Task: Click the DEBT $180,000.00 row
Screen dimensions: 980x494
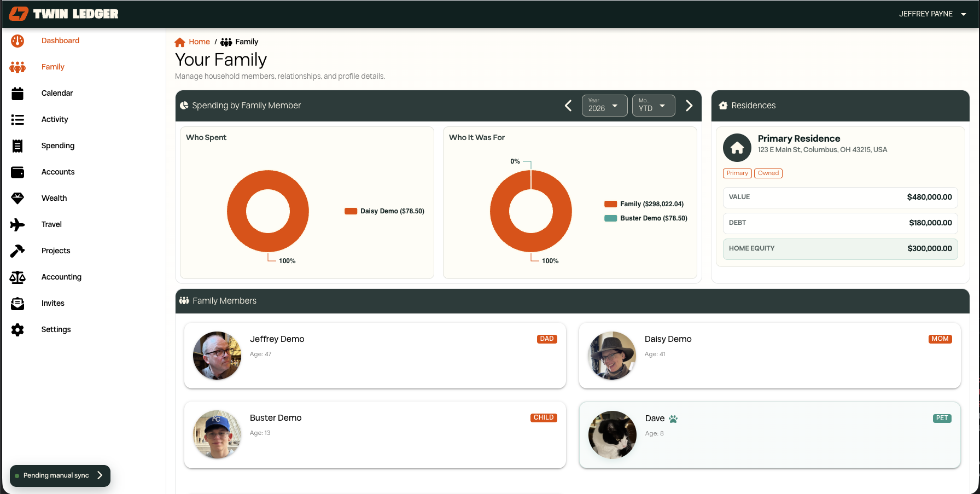Action: tap(840, 223)
